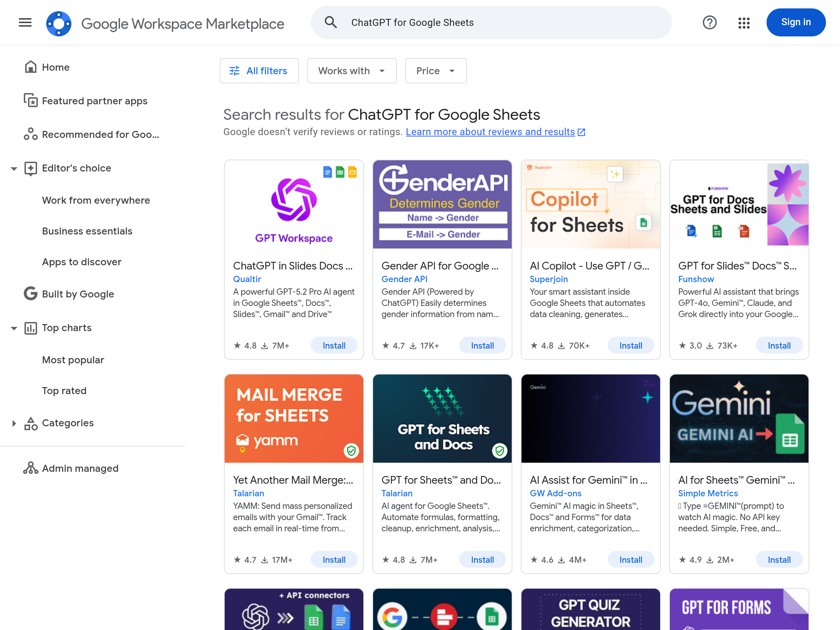Expand the Categories section arrow
Viewport: 840px width, 630px height.
pos(14,423)
